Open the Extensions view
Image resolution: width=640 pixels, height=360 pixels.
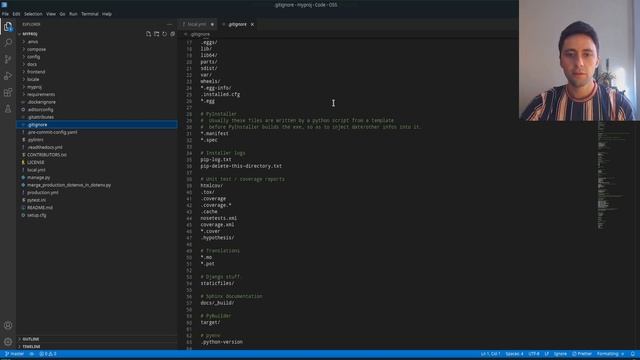pos(8,92)
